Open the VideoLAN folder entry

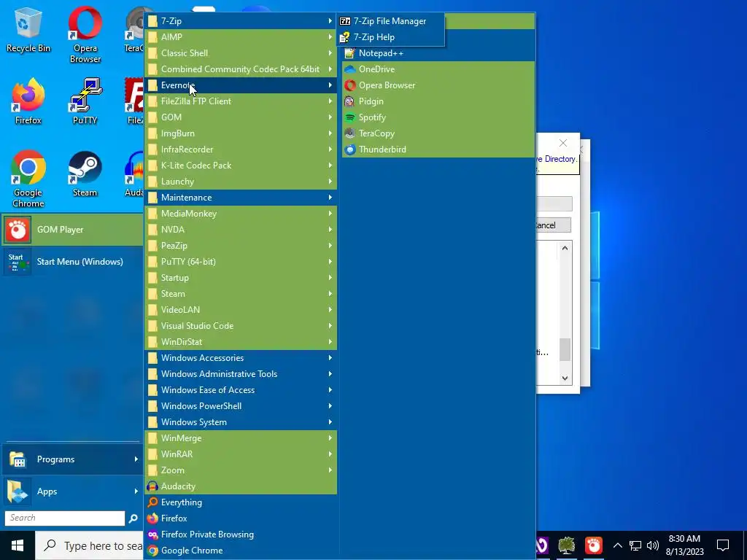(241, 310)
